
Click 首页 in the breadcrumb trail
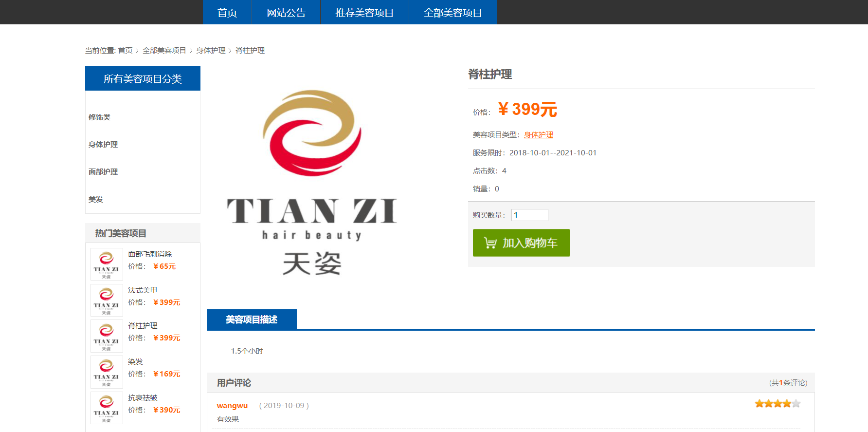pos(125,51)
